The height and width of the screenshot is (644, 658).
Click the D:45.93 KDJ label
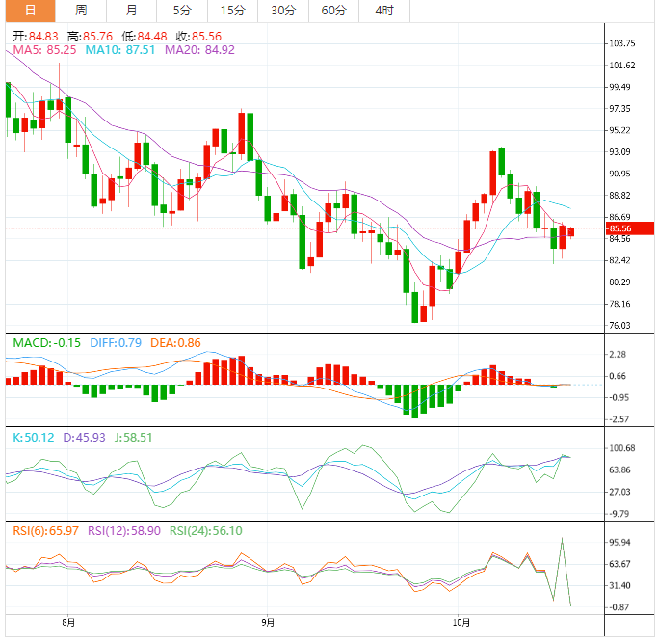pyautogui.click(x=85, y=438)
